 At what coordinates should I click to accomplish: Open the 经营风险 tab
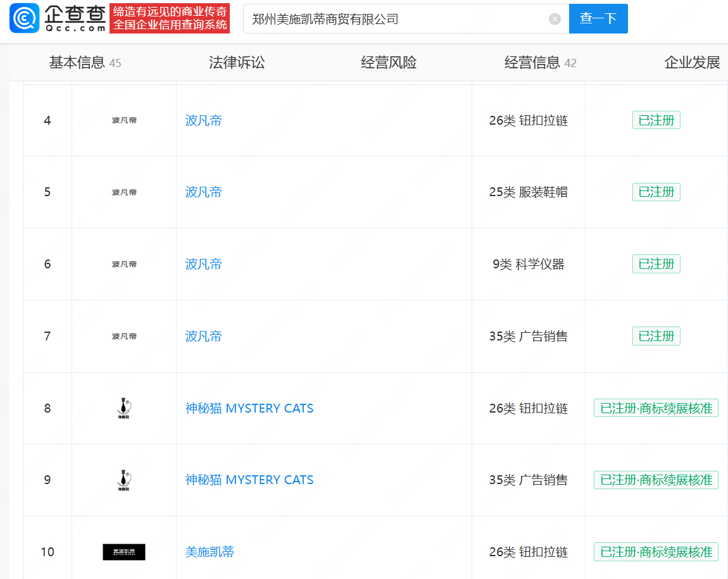pyautogui.click(x=389, y=63)
